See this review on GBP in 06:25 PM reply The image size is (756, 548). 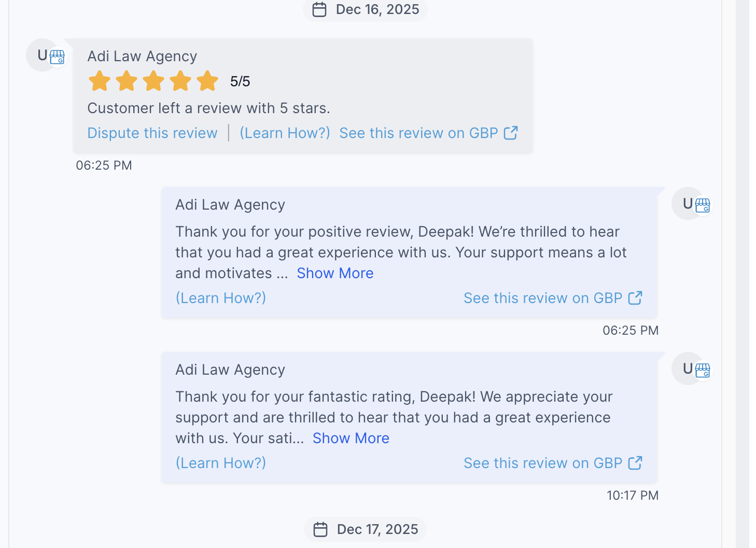[x=543, y=298]
